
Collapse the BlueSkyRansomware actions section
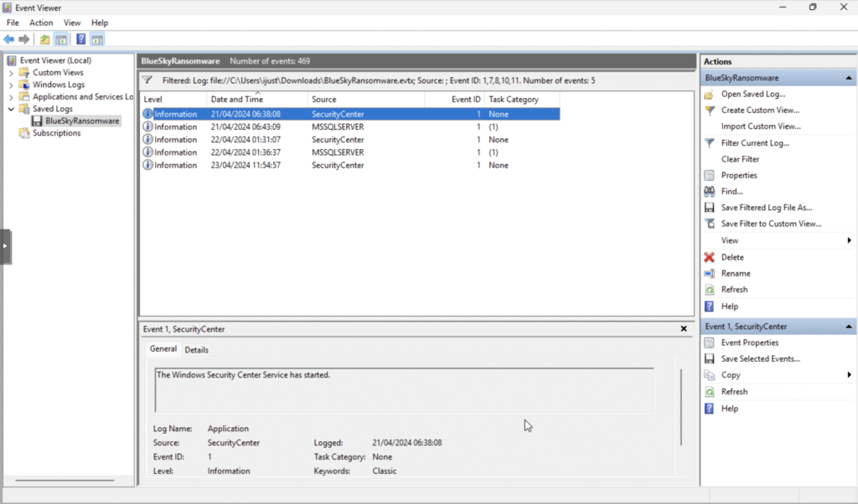(850, 78)
